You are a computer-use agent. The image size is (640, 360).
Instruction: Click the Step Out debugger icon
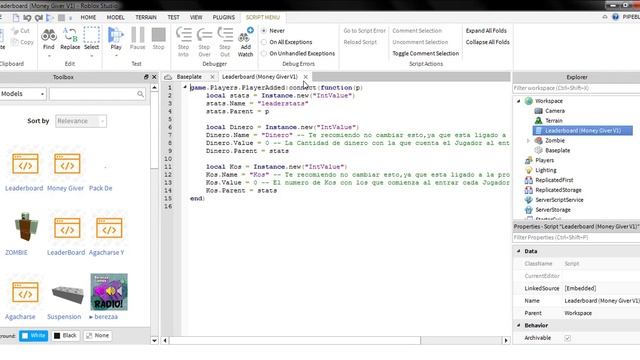[x=225, y=42]
